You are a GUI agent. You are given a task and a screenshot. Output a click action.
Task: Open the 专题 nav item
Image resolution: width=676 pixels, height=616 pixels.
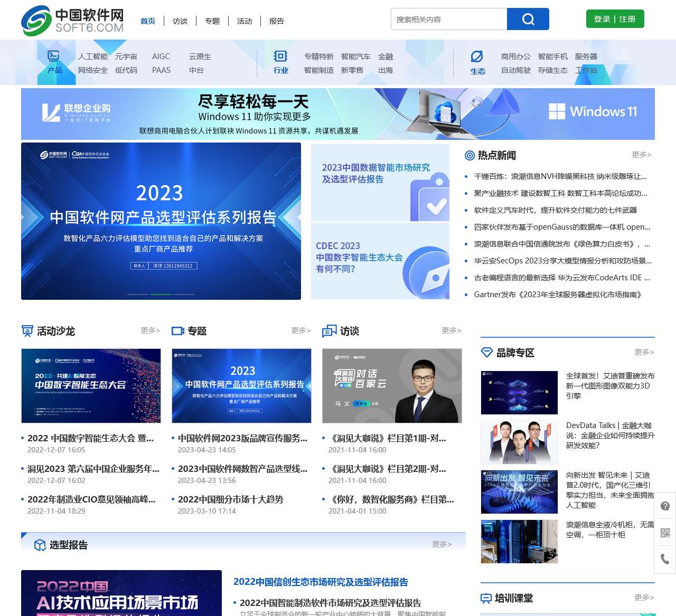pyautogui.click(x=212, y=21)
